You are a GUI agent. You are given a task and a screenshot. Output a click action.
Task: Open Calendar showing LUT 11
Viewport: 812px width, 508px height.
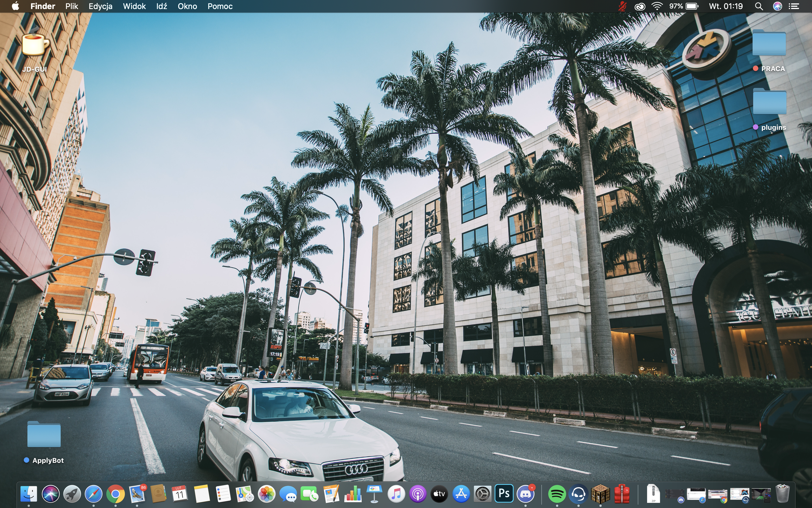click(180, 494)
